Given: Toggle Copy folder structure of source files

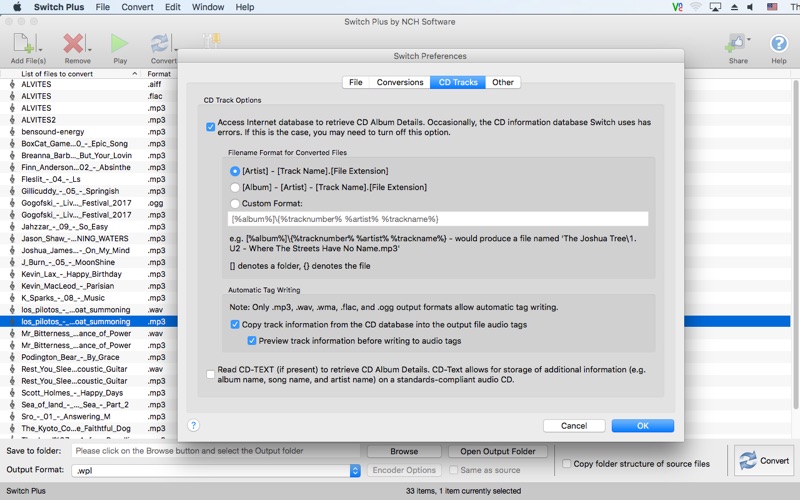Looking at the screenshot, I should coord(566,464).
